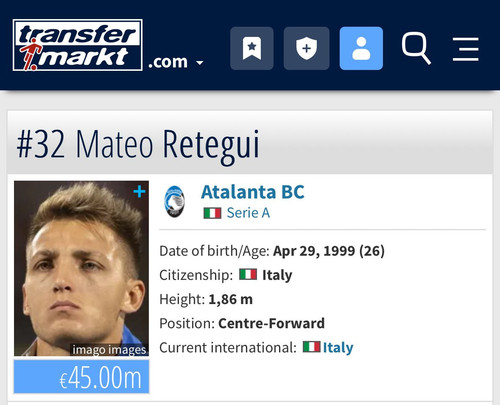Click the #32 Mateo Retegui heading
The height and width of the screenshot is (405, 500).
pos(138,145)
